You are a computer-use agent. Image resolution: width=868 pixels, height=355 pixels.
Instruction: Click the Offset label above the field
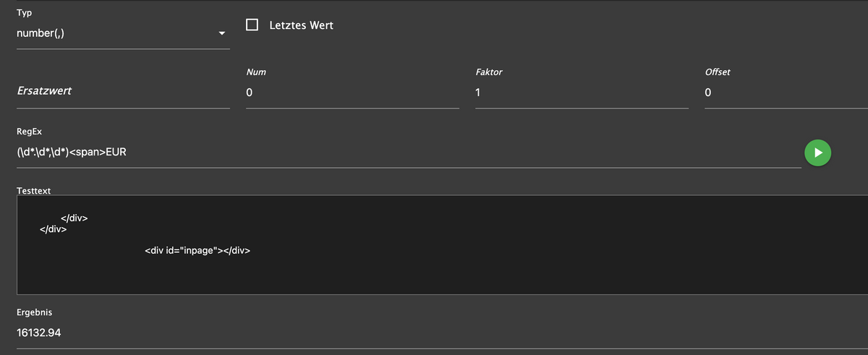click(718, 72)
